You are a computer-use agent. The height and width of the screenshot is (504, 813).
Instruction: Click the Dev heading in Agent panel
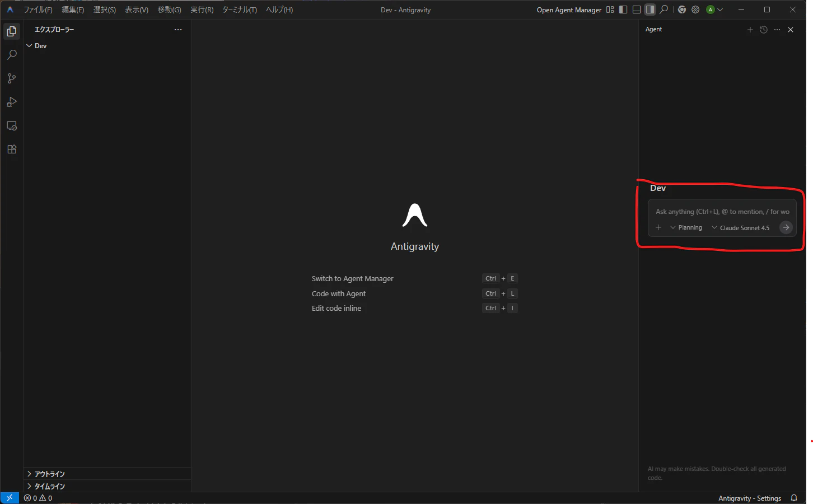[658, 188]
